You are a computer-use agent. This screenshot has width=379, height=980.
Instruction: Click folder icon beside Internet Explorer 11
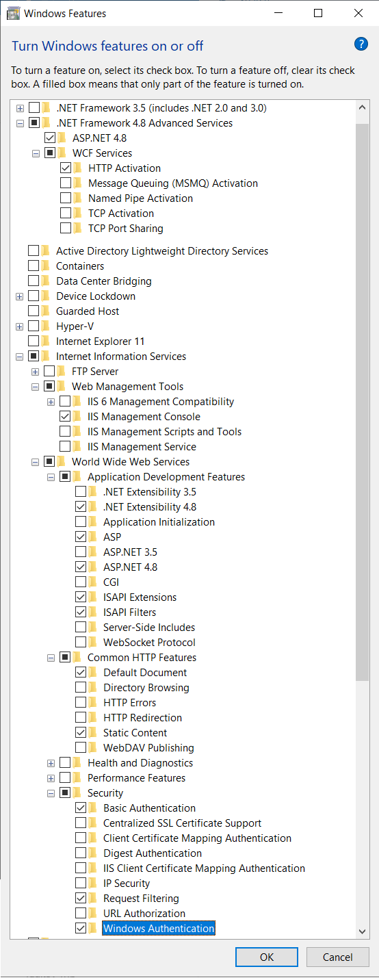pyautogui.click(x=47, y=341)
